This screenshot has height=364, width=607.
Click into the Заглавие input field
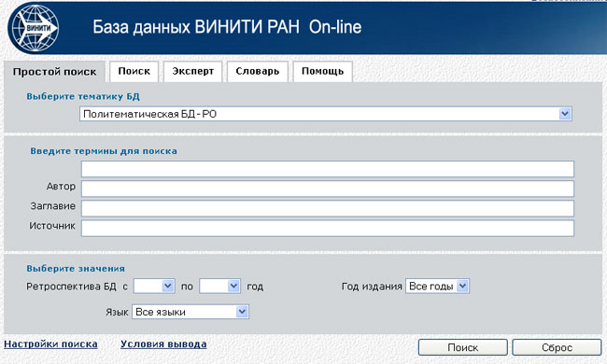(x=328, y=208)
